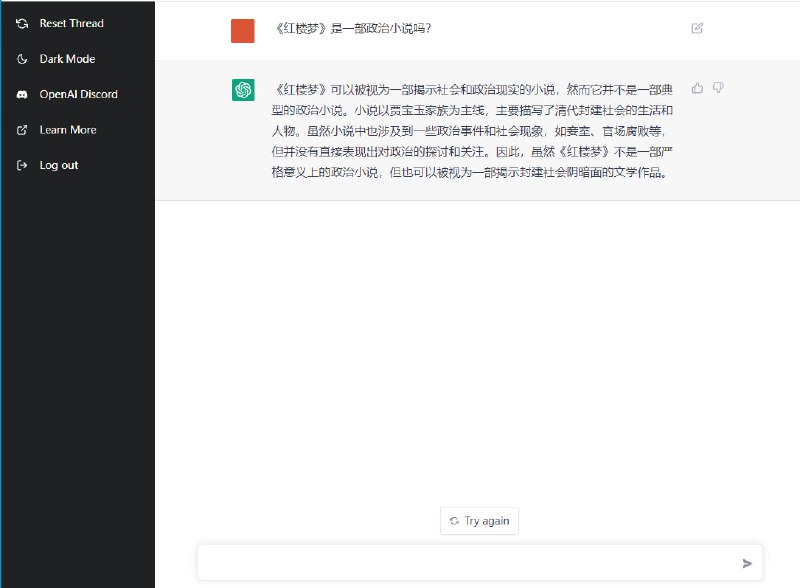Select the Reset Thread refresh icon
Viewport: 800px width, 588px height.
22,23
